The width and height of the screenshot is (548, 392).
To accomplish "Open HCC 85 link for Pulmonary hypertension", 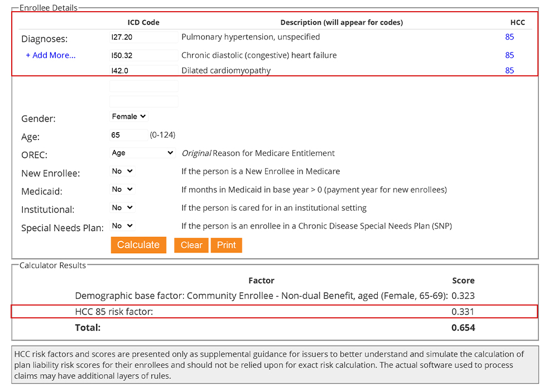I will [x=509, y=37].
